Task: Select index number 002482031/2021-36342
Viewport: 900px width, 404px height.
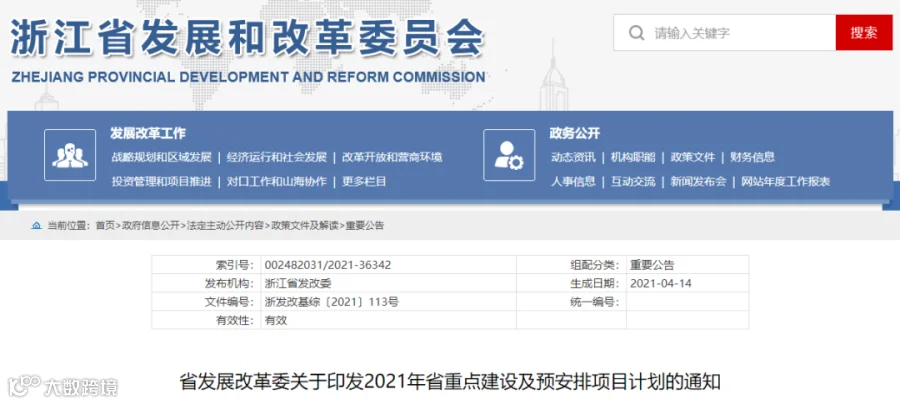Action: click(x=328, y=265)
